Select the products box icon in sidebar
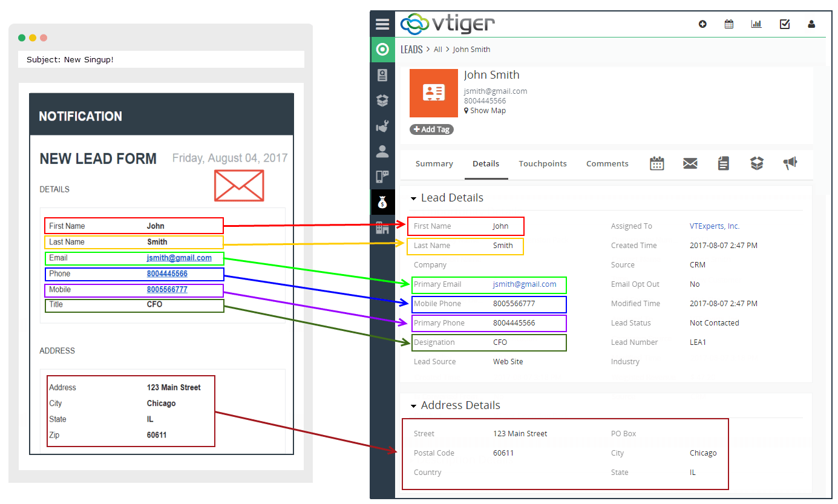The image size is (838, 504). pyautogui.click(x=382, y=100)
